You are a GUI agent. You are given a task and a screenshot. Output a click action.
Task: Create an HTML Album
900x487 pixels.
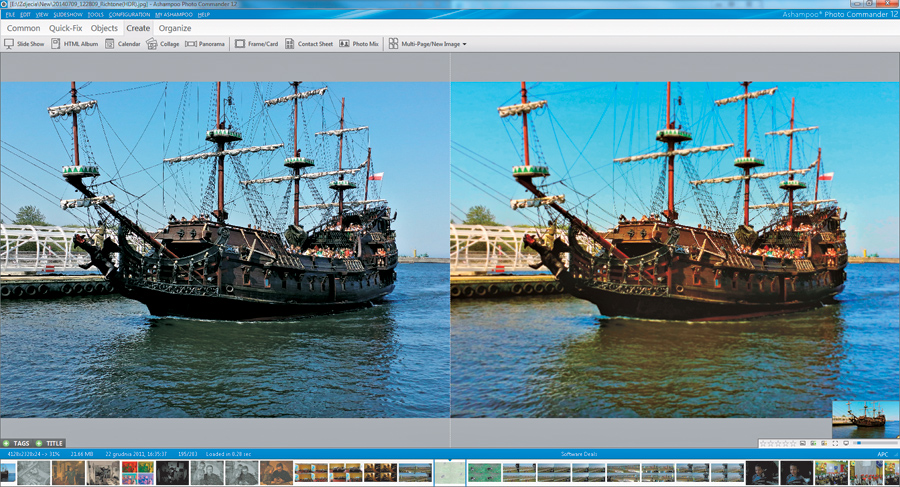(75, 44)
